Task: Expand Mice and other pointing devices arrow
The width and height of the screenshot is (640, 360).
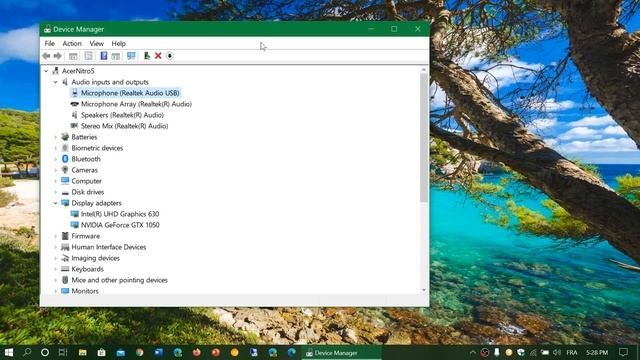Action: point(56,280)
